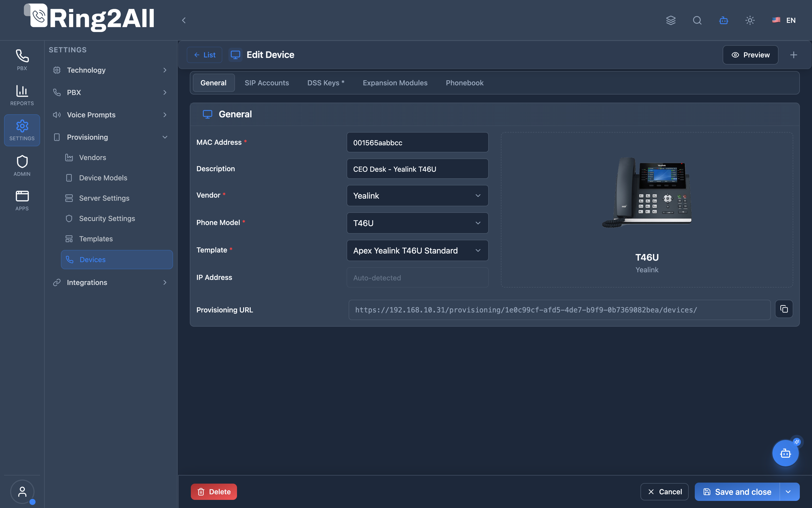812x508 pixels.
Task: Change language using the EN flag selector
Action: tap(784, 21)
